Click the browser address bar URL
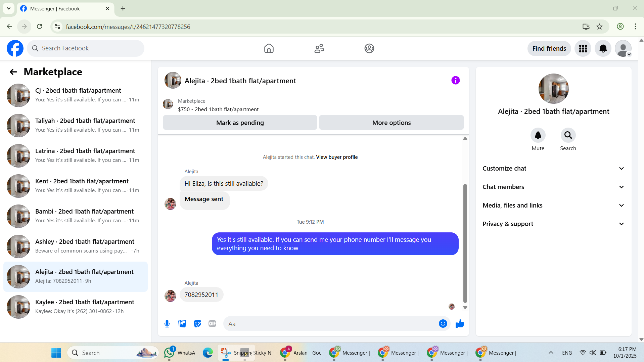This screenshot has height=362, width=644. pos(128,27)
